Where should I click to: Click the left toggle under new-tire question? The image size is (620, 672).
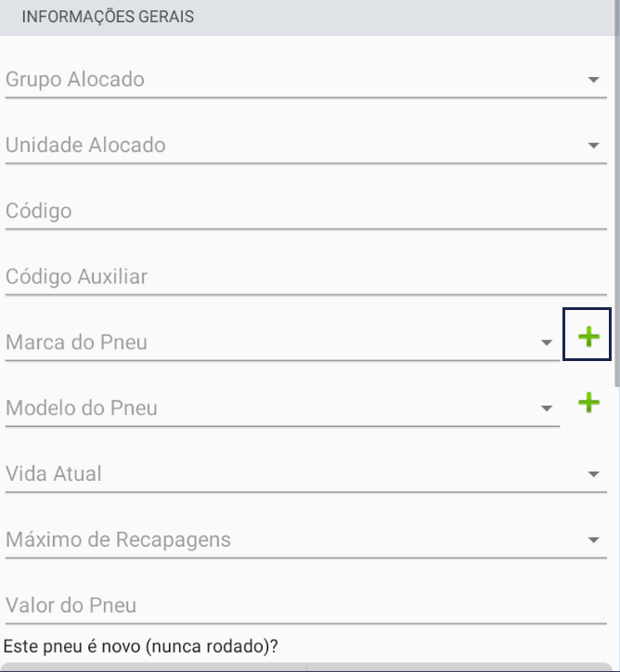155,667
